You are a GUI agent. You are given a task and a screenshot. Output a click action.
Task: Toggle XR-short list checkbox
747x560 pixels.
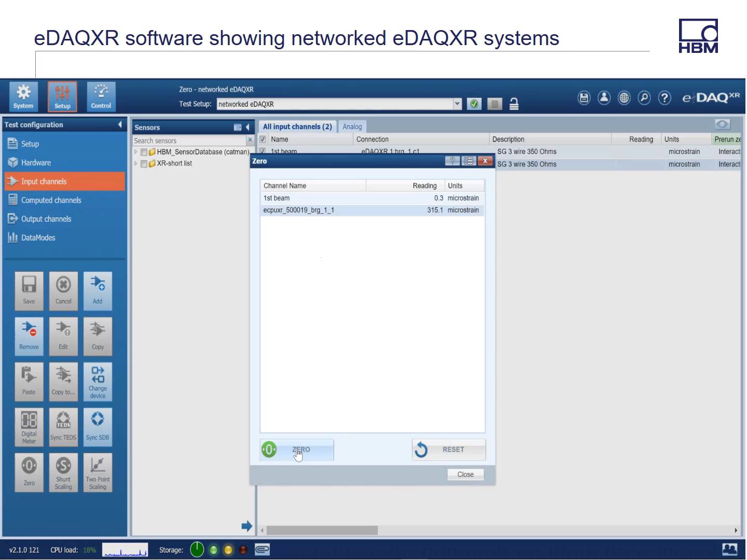coord(144,163)
